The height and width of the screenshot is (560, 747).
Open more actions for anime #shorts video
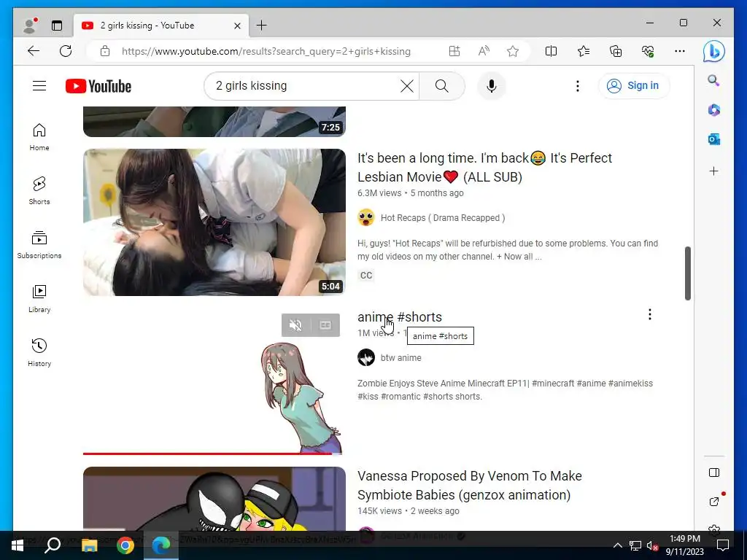click(649, 314)
